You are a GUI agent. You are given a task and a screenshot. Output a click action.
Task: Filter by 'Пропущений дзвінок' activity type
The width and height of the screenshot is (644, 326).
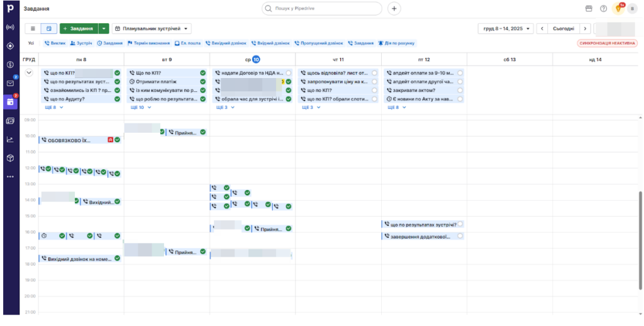[x=319, y=43]
